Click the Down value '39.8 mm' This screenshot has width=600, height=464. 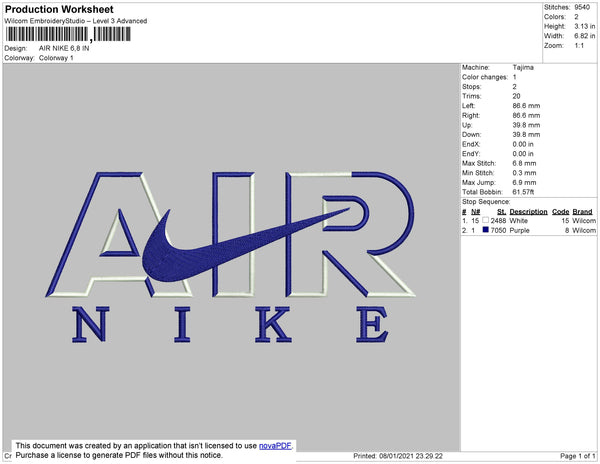(526, 135)
